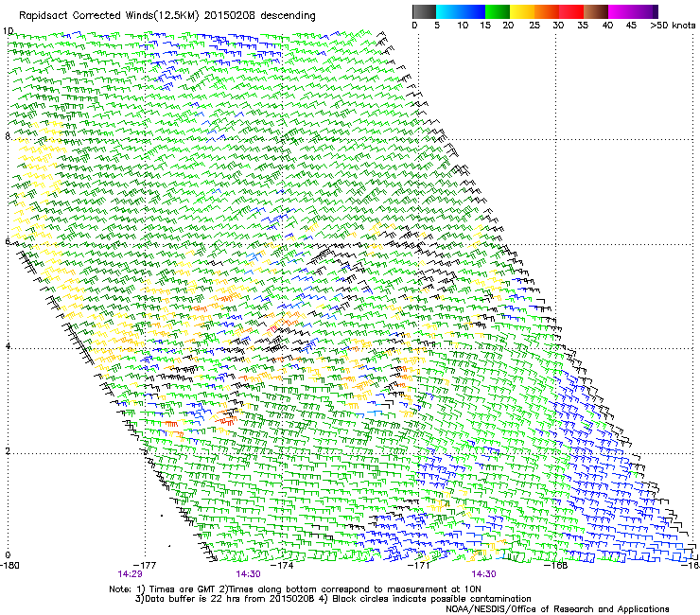Click the '20' label under the color bar
The height and width of the screenshot is (615, 700).
point(508,26)
